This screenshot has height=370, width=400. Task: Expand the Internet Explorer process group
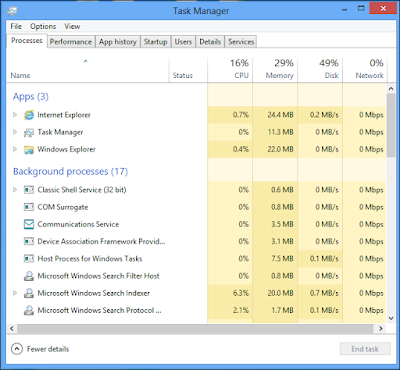coord(15,115)
